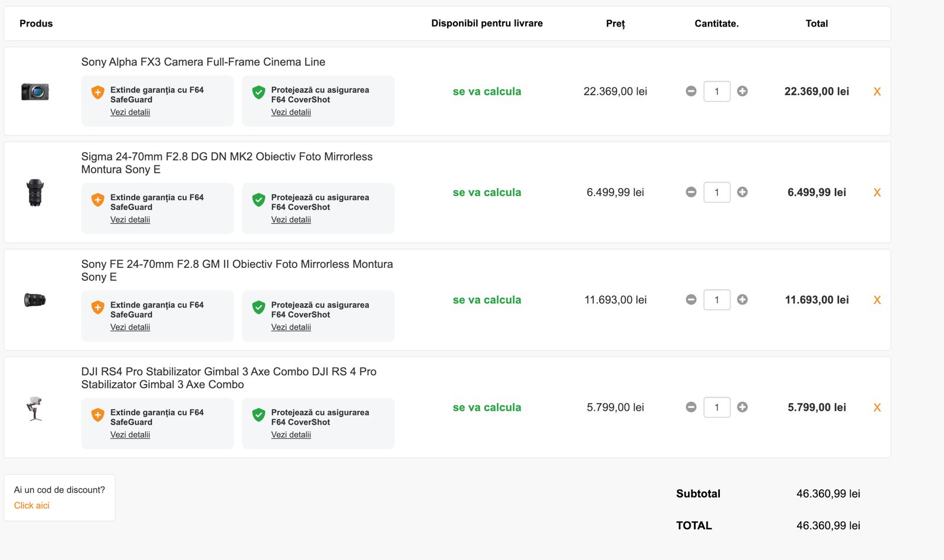This screenshot has width=944, height=560.
Task: View CoverShot details for Sony FE 24-70mm
Action: pyautogui.click(x=291, y=327)
